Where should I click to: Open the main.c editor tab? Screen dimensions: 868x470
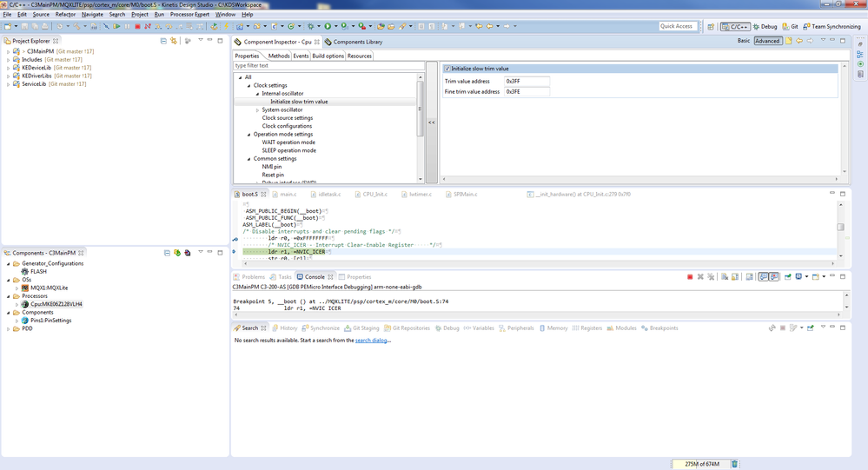pyautogui.click(x=284, y=195)
